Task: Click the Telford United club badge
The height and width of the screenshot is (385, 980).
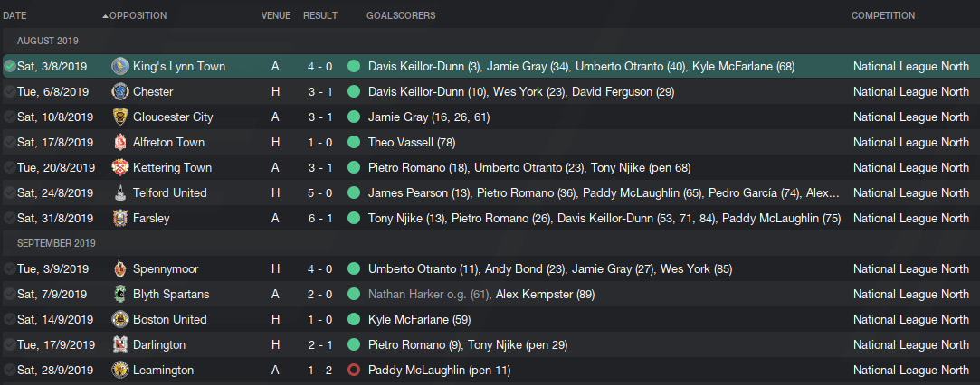Action: pos(120,192)
